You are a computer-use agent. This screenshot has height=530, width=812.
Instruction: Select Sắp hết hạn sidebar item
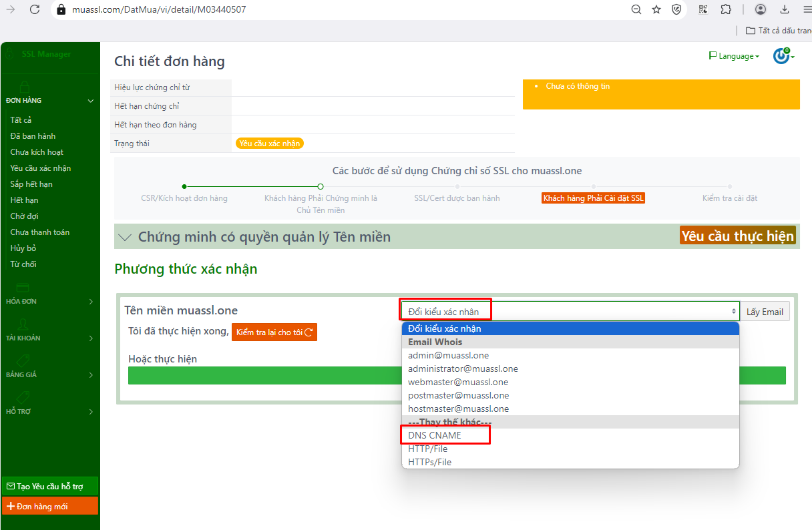coord(31,184)
